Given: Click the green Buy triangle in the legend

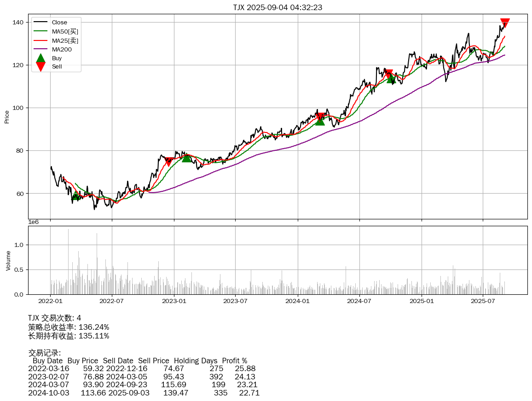Looking at the screenshot, I should point(40,58).
